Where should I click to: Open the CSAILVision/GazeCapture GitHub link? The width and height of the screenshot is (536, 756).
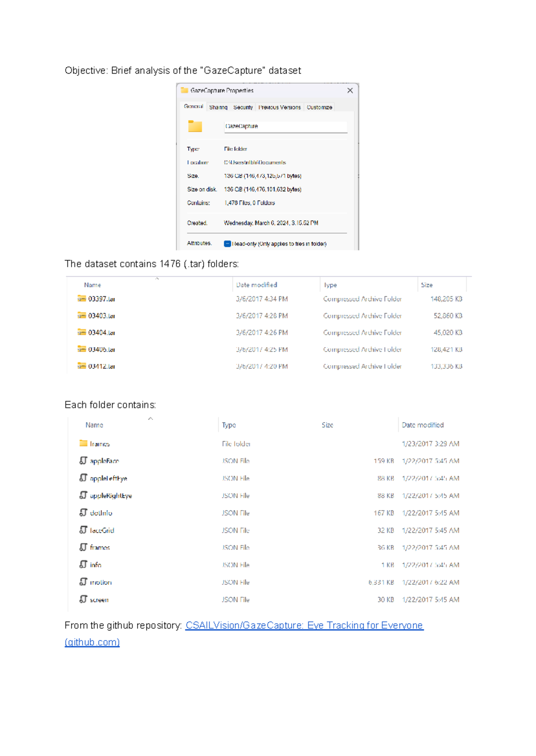(304, 625)
